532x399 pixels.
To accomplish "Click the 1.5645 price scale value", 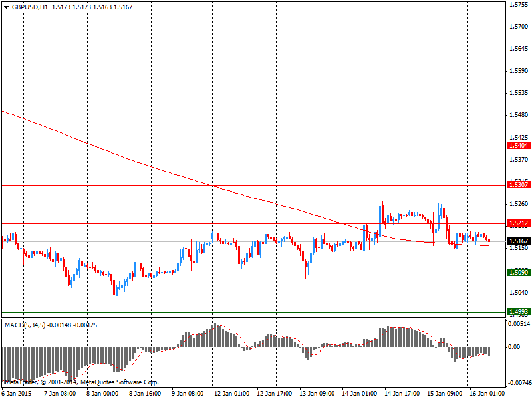I will (519, 49).
